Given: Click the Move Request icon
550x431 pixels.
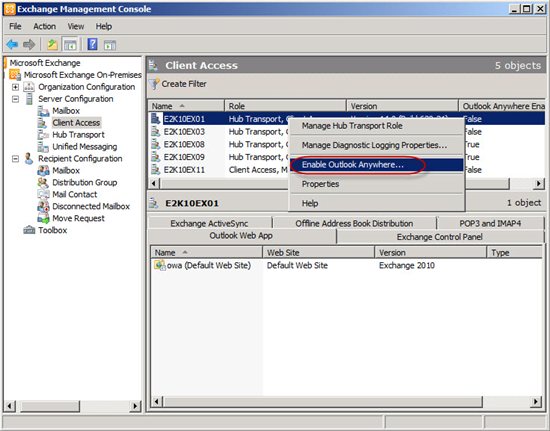Looking at the screenshot, I should (43, 218).
